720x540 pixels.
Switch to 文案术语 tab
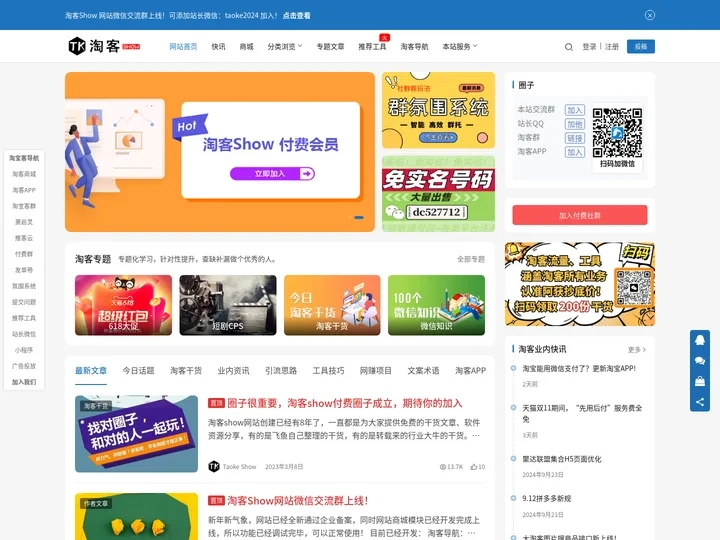(423, 371)
